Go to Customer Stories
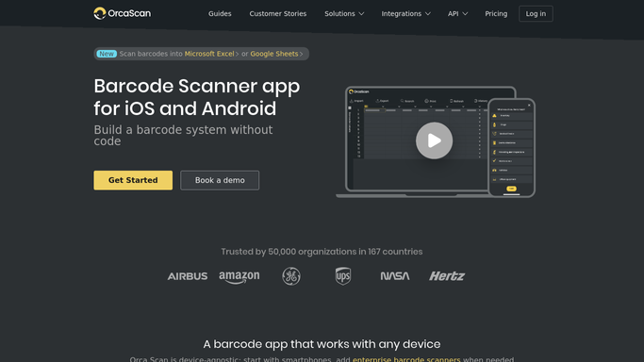 click(277, 13)
